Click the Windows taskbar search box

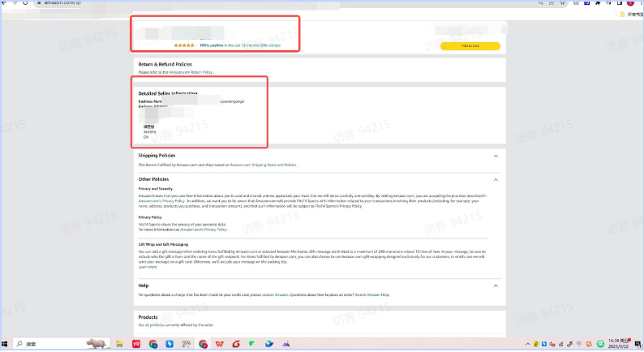[x=49, y=344]
